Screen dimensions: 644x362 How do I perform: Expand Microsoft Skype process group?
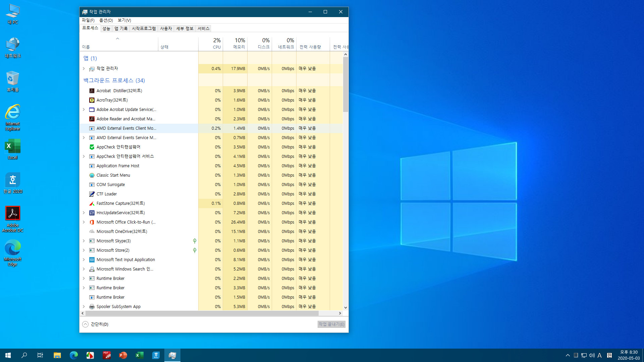pos(84,241)
